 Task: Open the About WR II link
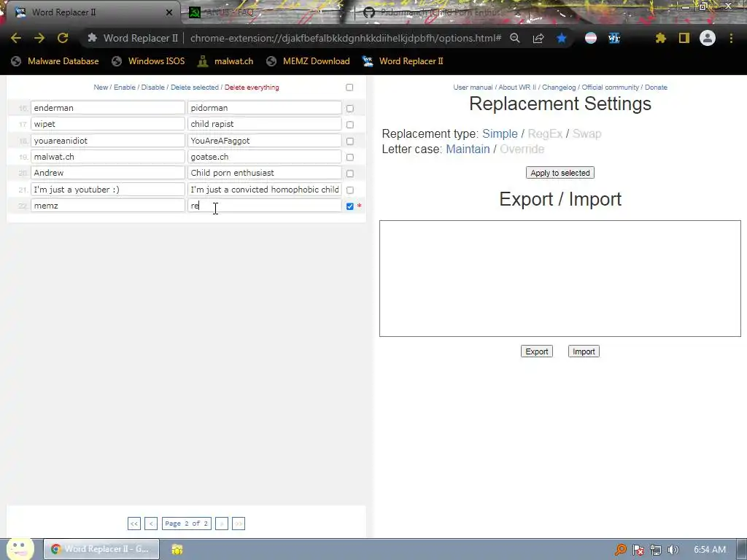517,87
